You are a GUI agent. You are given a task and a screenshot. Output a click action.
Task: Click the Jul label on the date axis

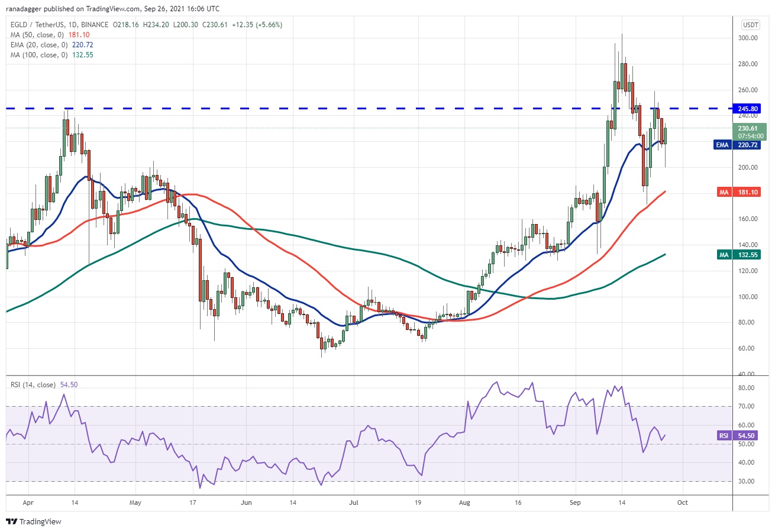click(353, 502)
